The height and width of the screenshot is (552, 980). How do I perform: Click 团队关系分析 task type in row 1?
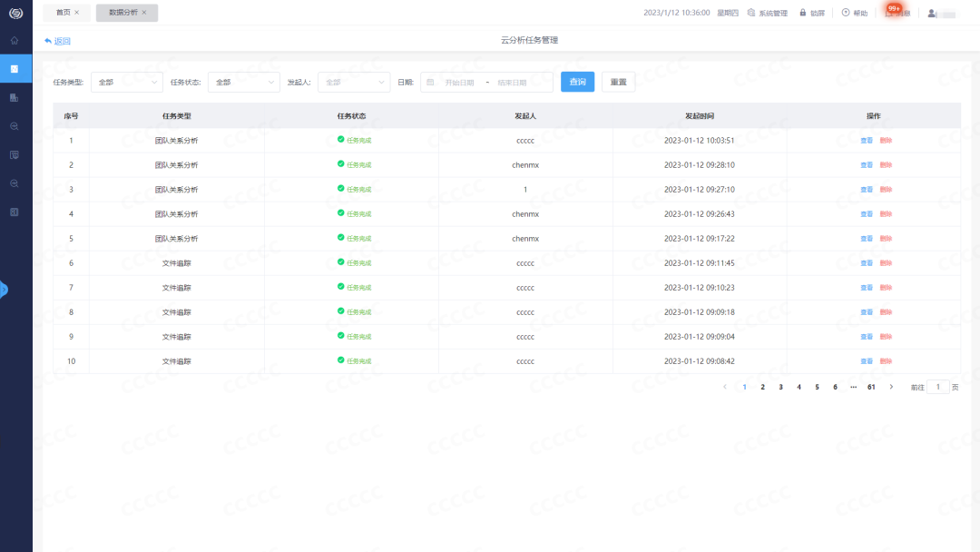177,141
